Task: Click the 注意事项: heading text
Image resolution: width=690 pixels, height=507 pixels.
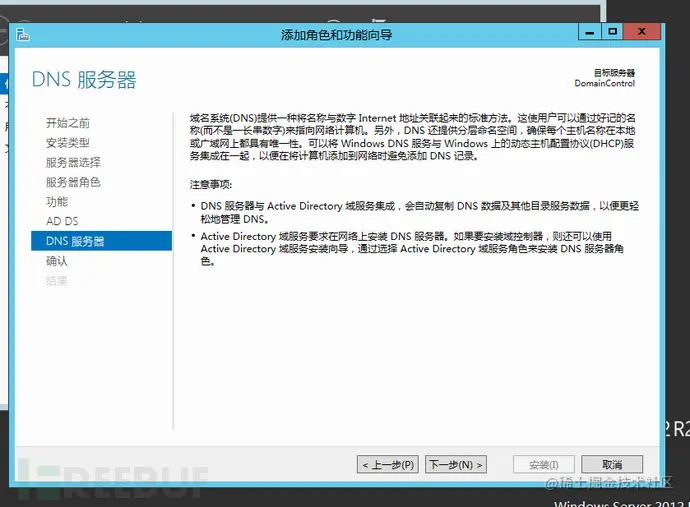Action: click(211, 184)
